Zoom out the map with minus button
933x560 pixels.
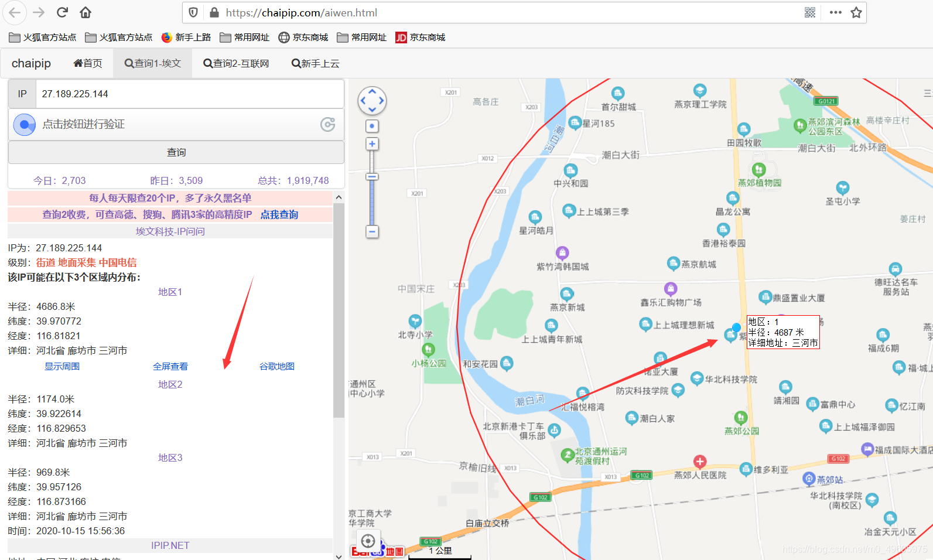tap(372, 231)
